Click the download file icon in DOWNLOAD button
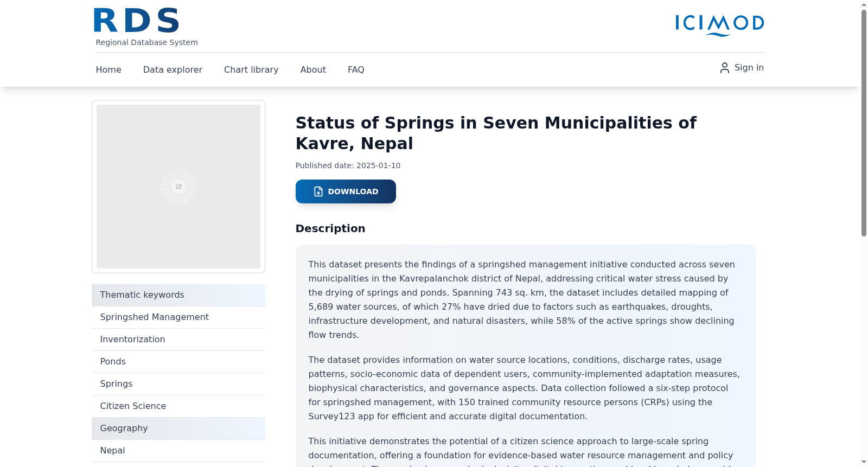Image resolution: width=868 pixels, height=467 pixels. [x=318, y=191]
